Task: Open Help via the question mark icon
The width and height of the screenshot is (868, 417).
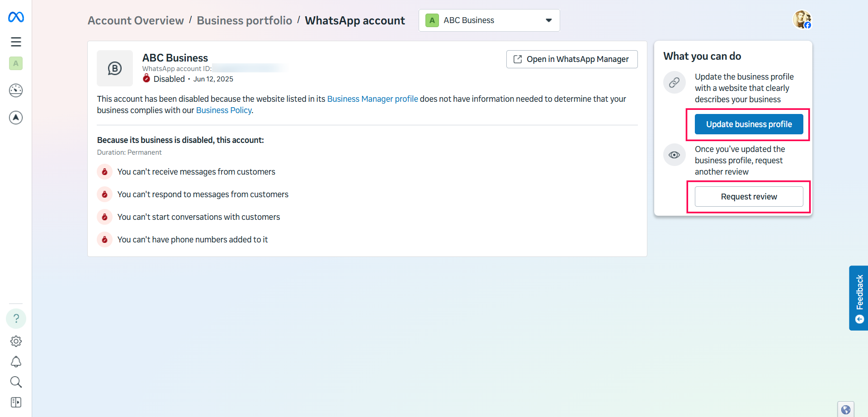Action: 16,318
